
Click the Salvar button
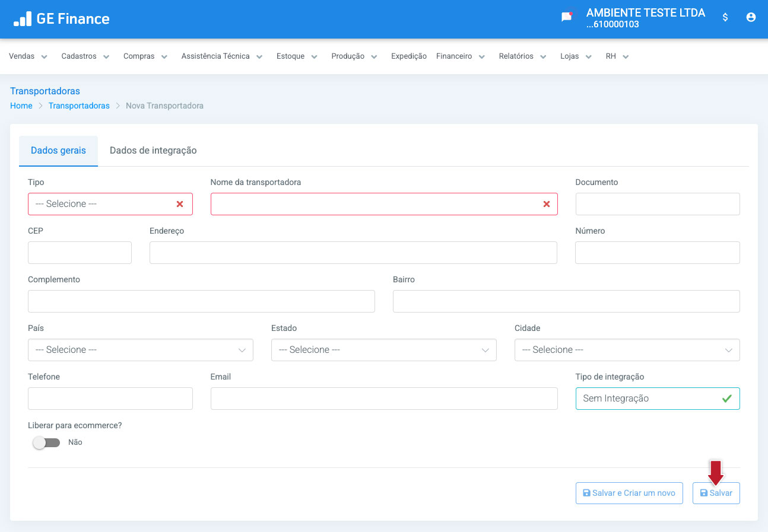pyautogui.click(x=716, y=493)
